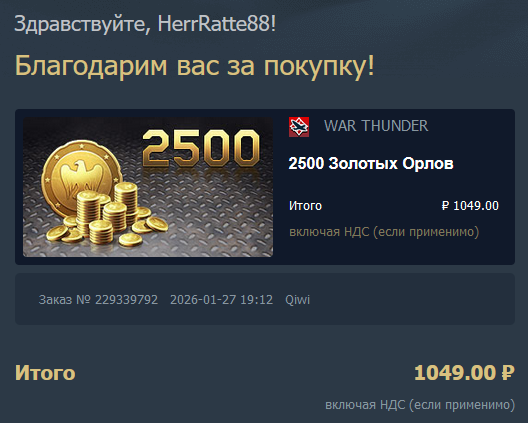Image resolution: width=528 pixels, height=423 pixels.
Task: Click the gold eagle coin graphic
Action: tap(82, 177)
